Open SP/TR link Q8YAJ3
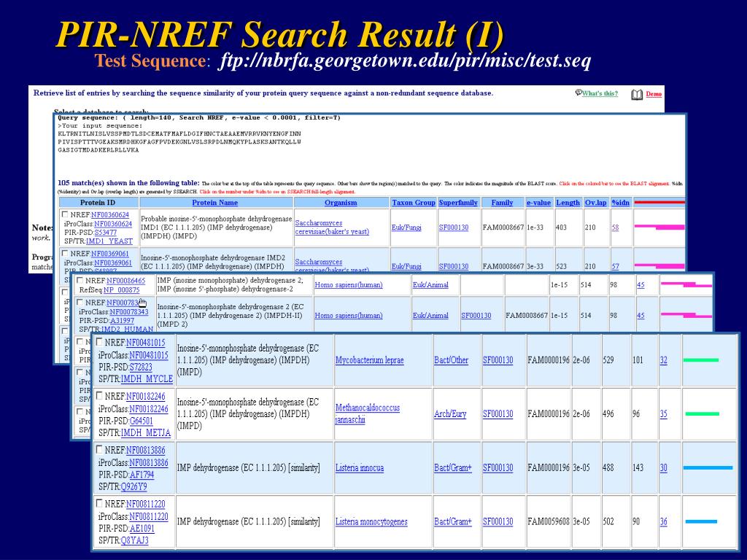The image size is (747, 560). 135,540
